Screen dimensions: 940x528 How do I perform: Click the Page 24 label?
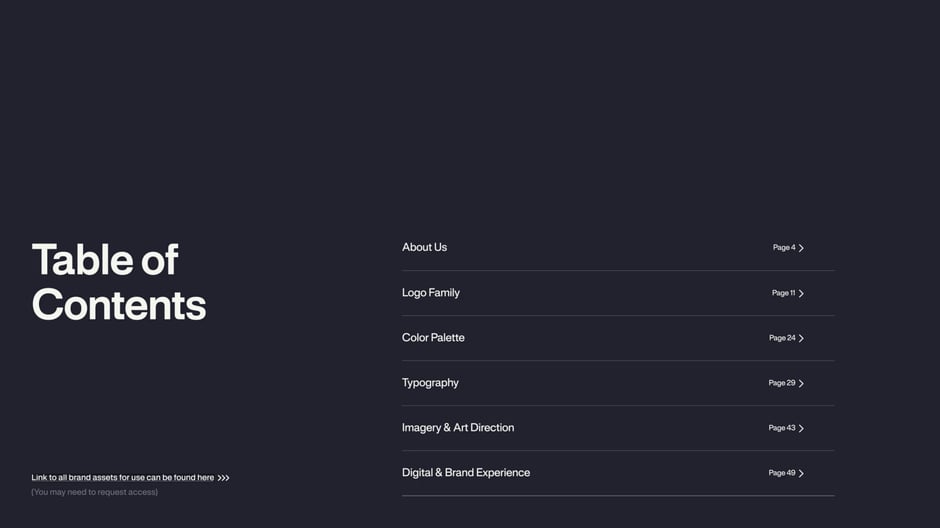pos(782,338)
